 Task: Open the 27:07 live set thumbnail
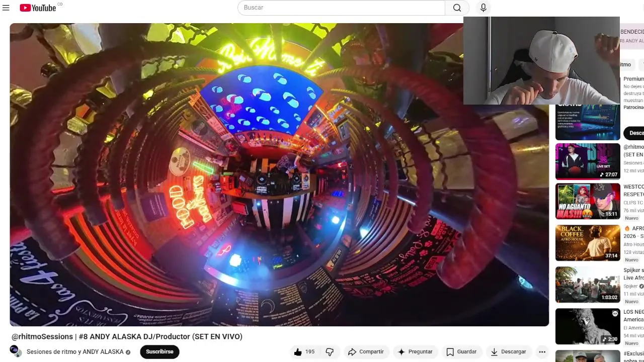tap(588, 161)
